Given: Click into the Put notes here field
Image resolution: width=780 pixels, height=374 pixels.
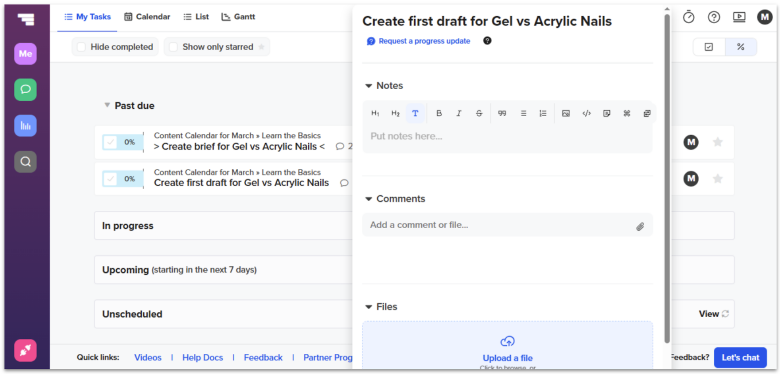Looking at the screenshot, I should click(507, 136).
